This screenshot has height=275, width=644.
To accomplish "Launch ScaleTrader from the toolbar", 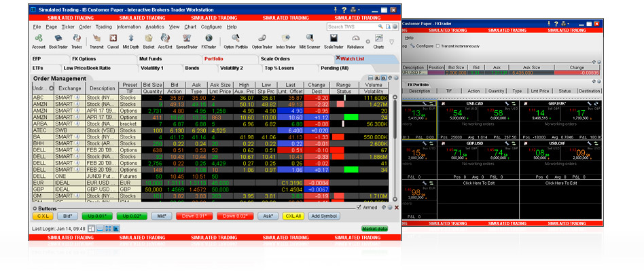I will pos(334,38).
